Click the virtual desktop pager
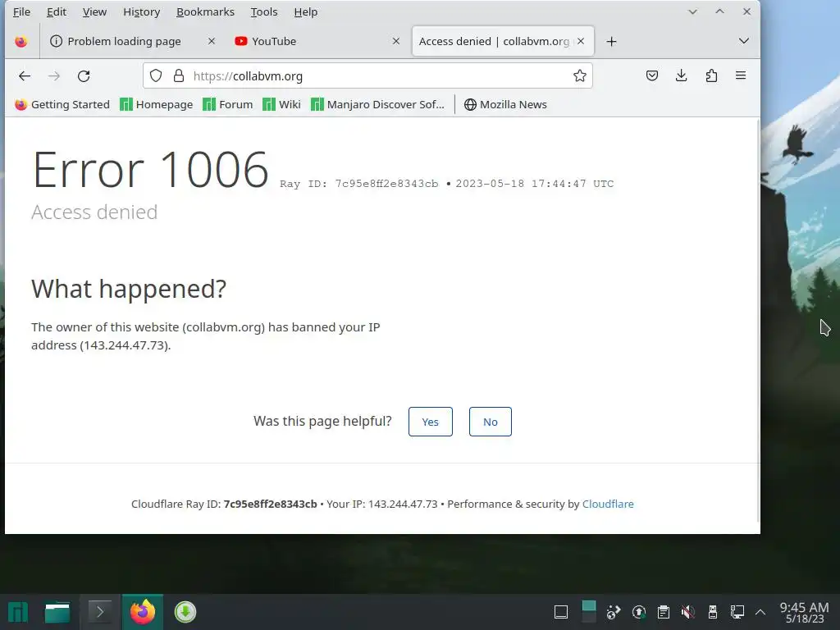840x630 pixels. tap(588, 612)
